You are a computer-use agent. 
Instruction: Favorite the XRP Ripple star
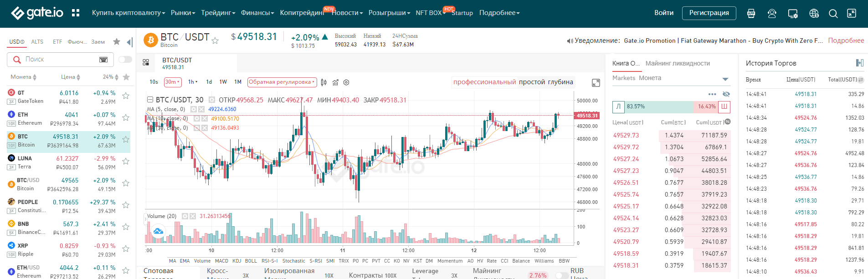tap(126, 249)
